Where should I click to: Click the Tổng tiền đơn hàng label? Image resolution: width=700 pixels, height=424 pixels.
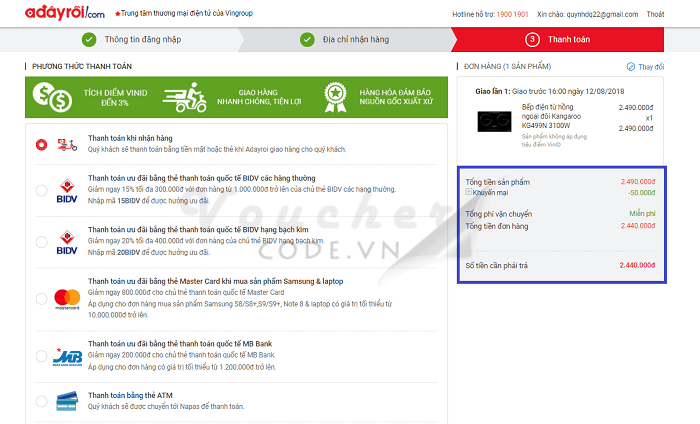point(497,226)
